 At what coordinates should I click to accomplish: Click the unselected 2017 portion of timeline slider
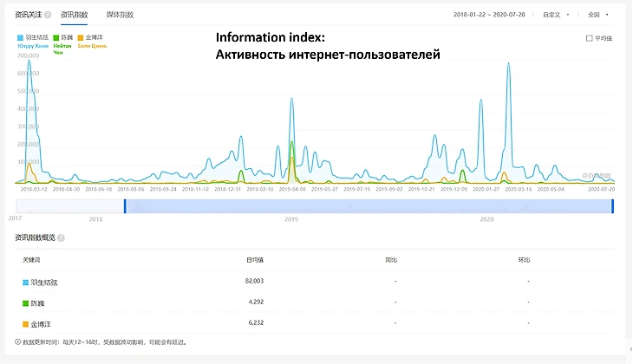click(x=70, y=206)
